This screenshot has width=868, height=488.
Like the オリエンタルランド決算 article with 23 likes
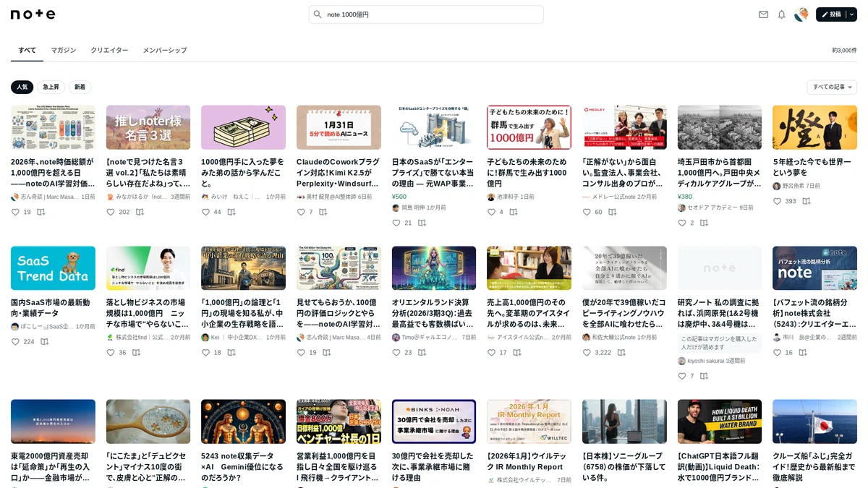pyautogui.click(x=396, y=352)
